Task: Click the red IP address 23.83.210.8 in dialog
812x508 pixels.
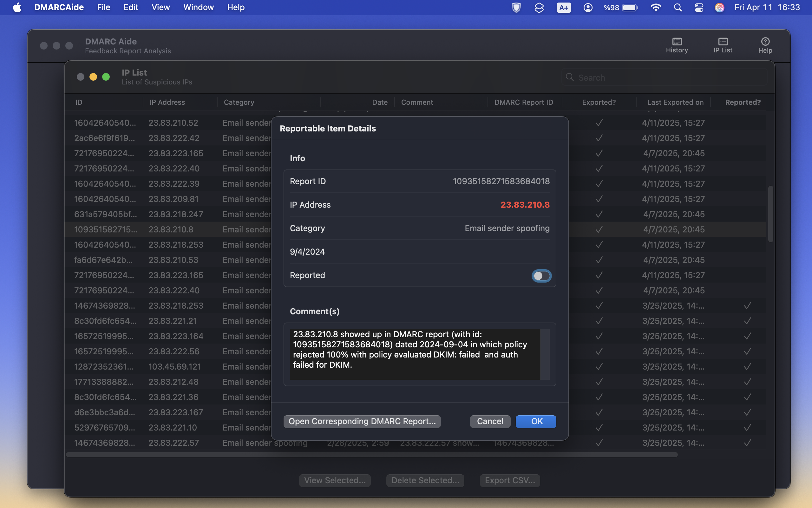Action: pyautogui.click(x=525, y=204)
